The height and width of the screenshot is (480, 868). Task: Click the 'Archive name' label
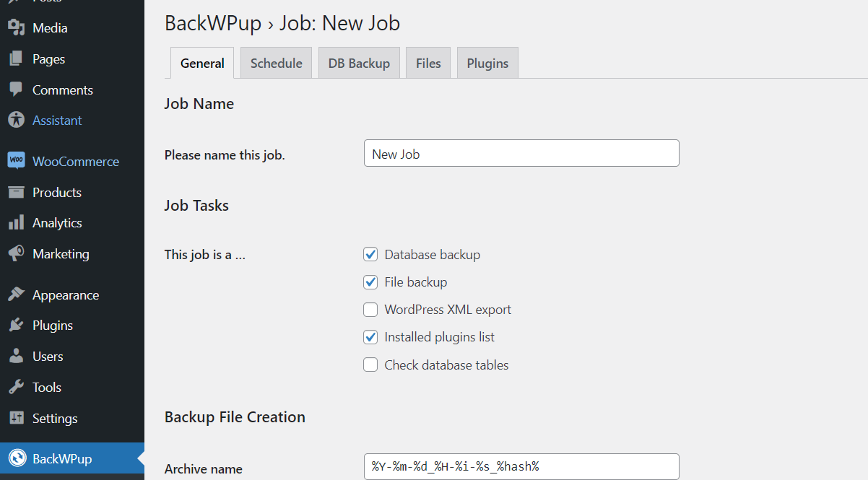tap(204, 468)
